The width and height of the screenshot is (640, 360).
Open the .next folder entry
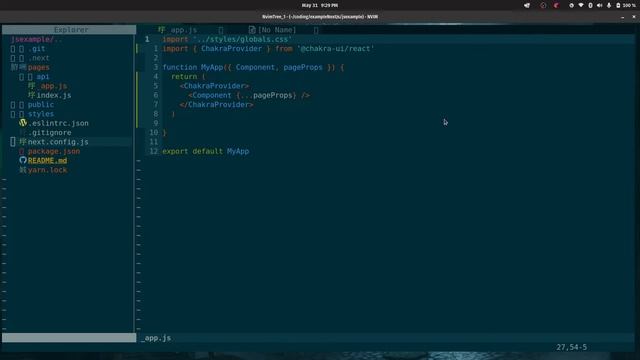pyautogui.click(x=39, y=58)
